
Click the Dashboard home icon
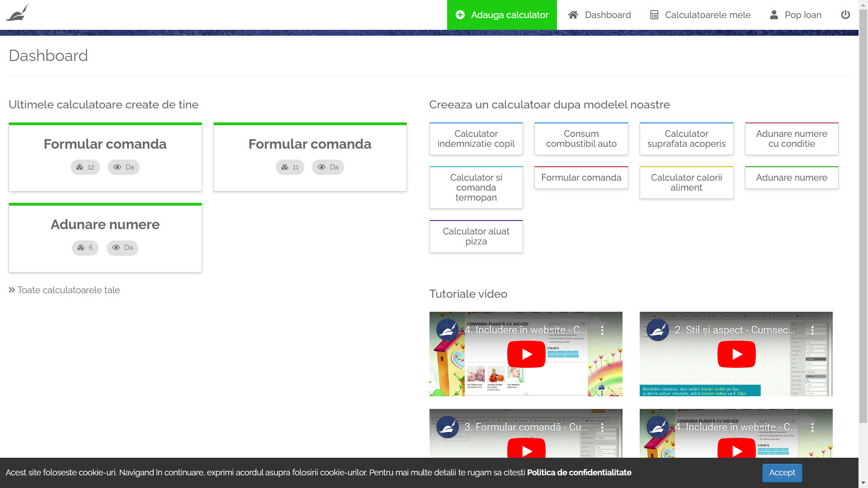click(x=573, y=15)
